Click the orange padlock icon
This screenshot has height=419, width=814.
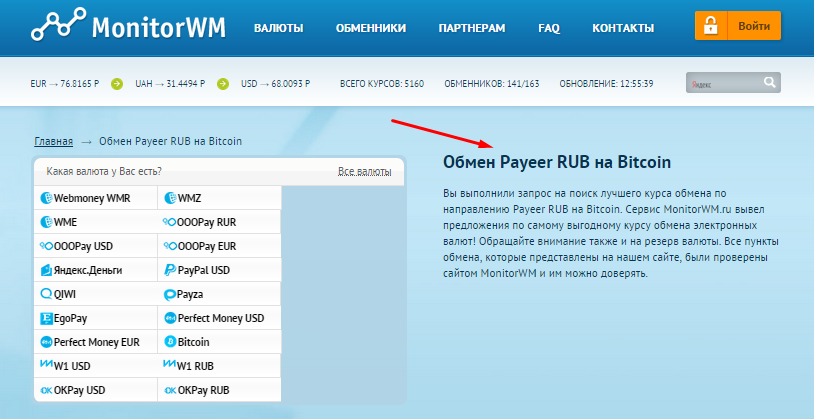711,26
